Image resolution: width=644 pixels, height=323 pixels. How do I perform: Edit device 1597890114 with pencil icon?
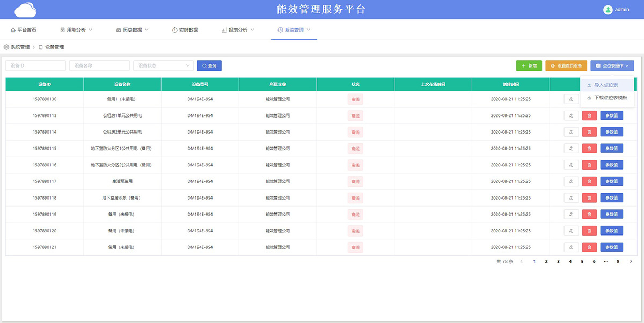(572, 132)
